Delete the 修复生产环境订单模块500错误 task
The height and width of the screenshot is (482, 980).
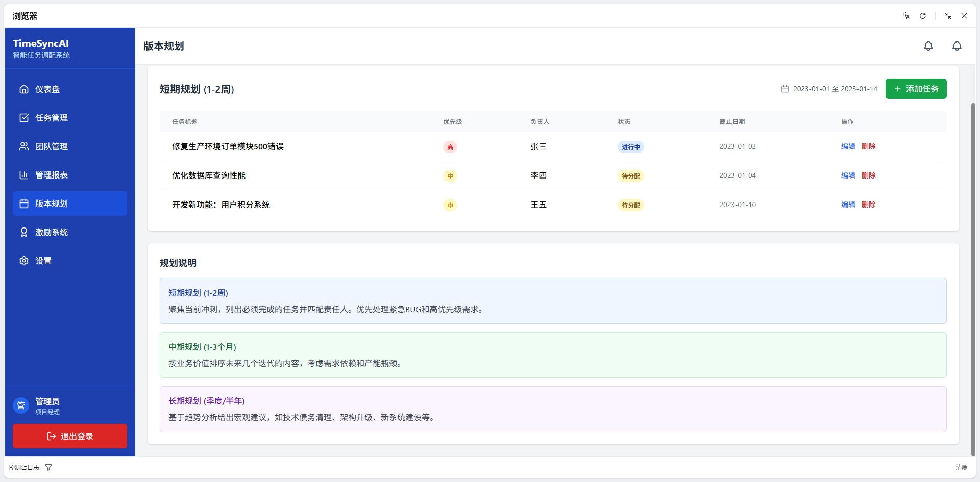pyautogui.click(x=868, y=146)
